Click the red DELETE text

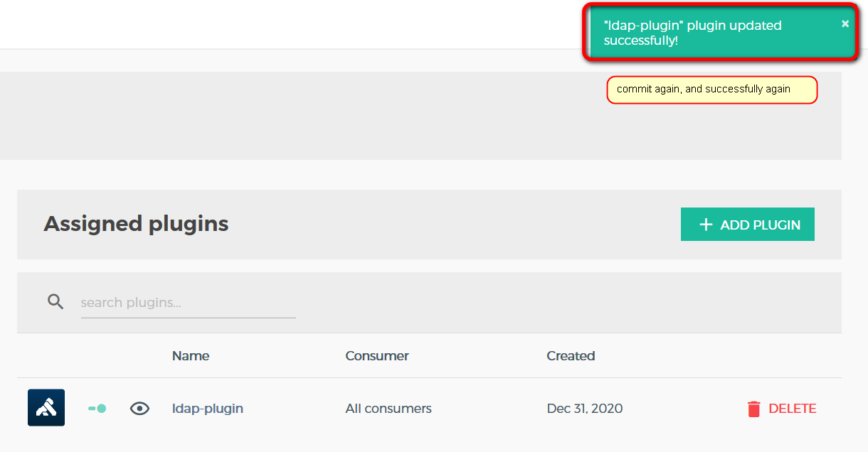(793, 409)
